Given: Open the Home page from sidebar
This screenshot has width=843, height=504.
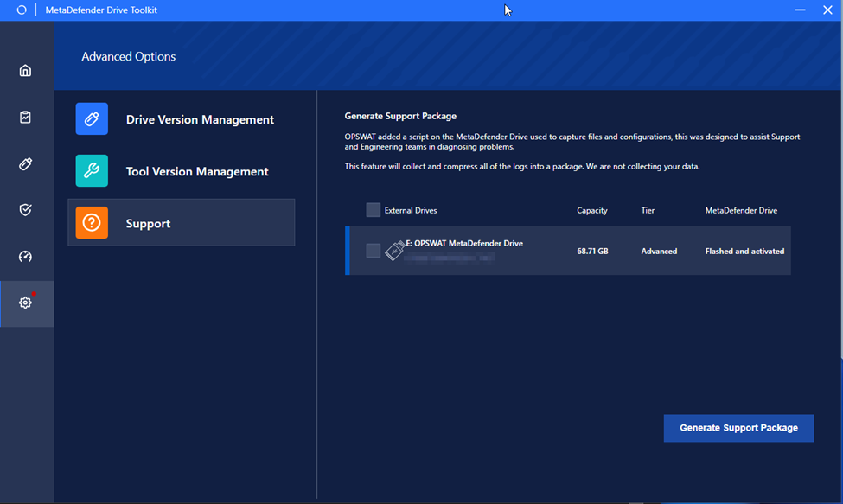Looking at the screenshot, I should coord(25,70).
